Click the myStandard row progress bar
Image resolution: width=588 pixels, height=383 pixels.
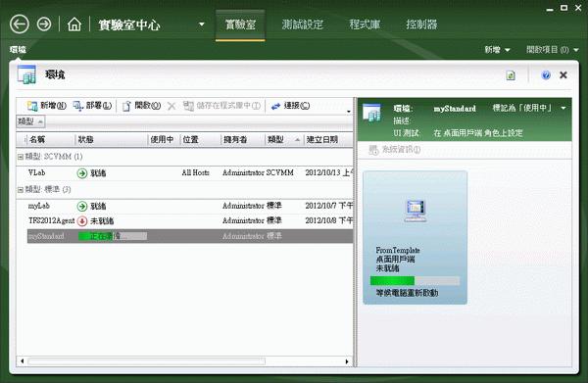pyautogui.click(x=113, y=236)
